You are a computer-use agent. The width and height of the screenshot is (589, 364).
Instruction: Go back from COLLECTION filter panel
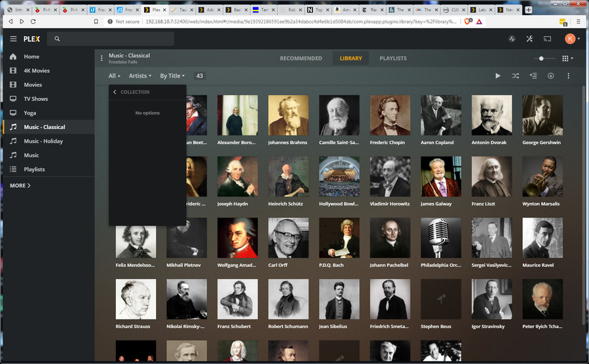coord(115,92)
